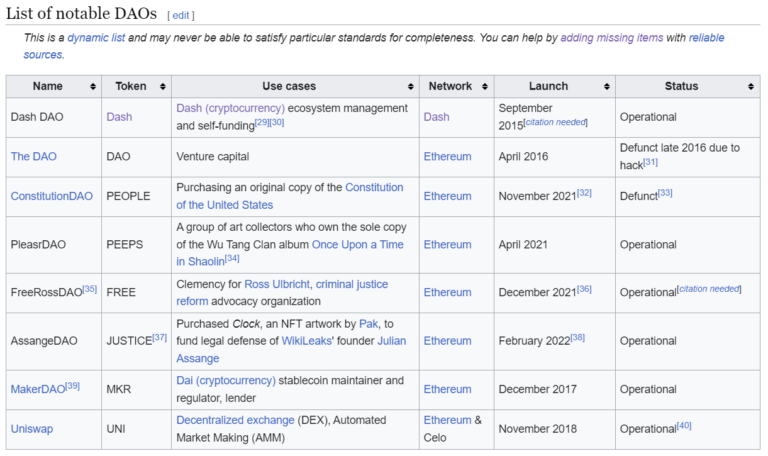Sort the Launch column arrows
768x456 pixels.
click(x=607, y=87)
